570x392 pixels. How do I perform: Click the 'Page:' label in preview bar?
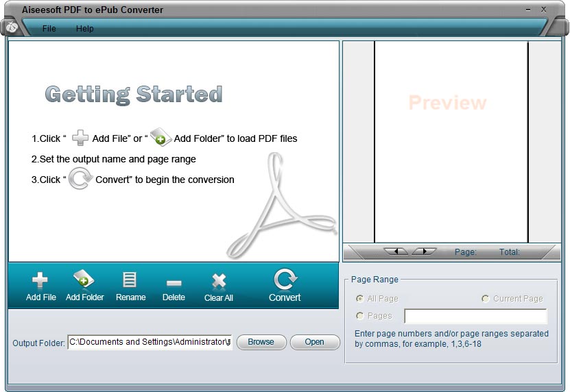(x=466, y=252)
